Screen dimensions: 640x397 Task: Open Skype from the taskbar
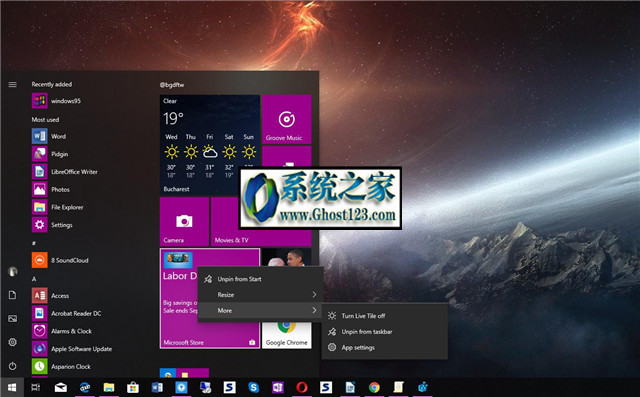pos(253,387)
